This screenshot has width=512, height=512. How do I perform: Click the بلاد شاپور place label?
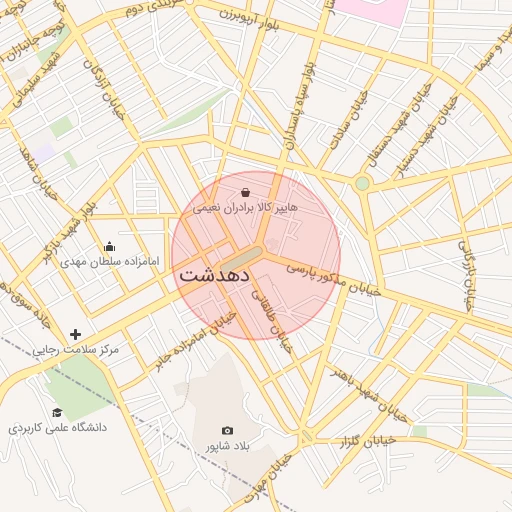coord(227,446)
